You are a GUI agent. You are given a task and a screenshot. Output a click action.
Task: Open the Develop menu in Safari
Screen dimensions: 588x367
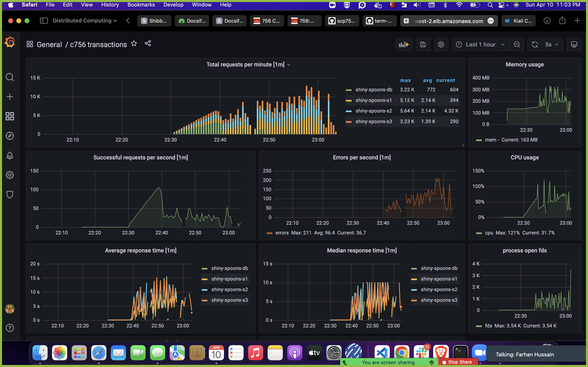click(x=173, y=5)
